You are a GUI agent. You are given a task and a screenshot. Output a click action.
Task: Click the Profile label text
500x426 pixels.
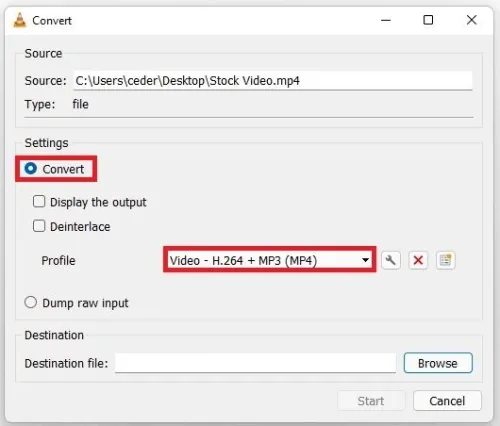click(58, 261)
